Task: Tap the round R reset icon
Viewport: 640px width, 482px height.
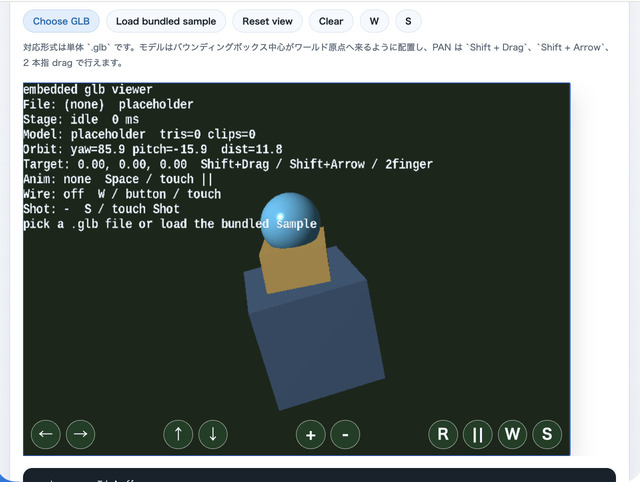Action: coord(443,434)
